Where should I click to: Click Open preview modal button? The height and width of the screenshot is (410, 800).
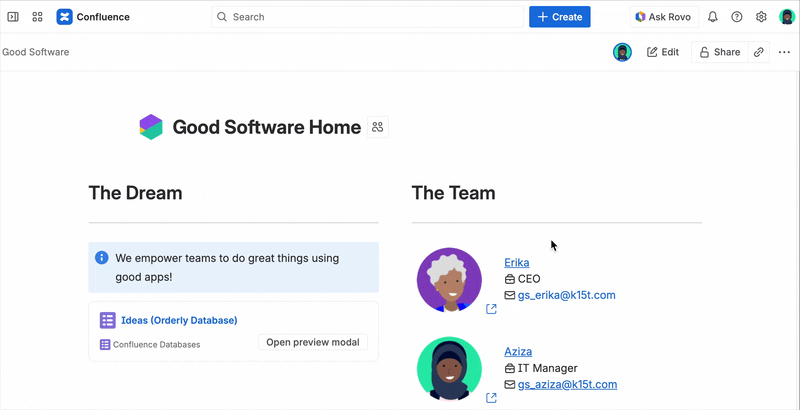(x=312, y=342)
